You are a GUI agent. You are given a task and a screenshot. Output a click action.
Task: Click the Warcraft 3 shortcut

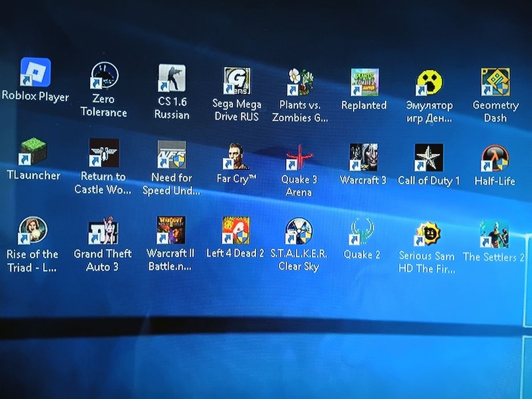[363, 158]
